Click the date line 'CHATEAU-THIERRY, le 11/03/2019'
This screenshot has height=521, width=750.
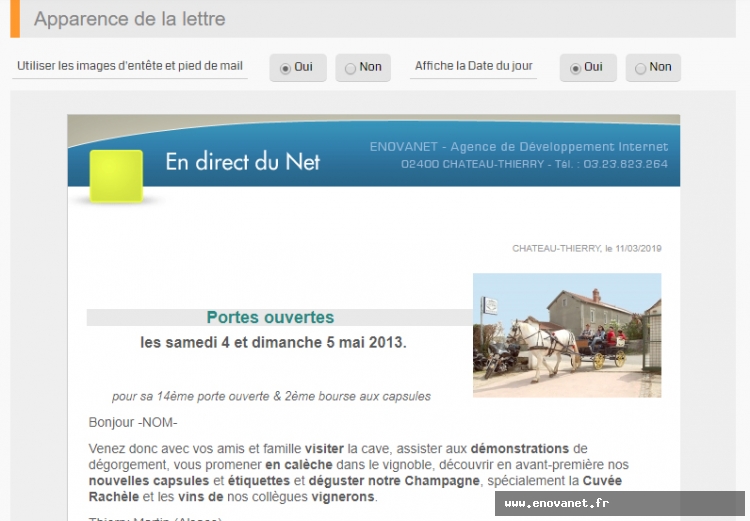586,248
